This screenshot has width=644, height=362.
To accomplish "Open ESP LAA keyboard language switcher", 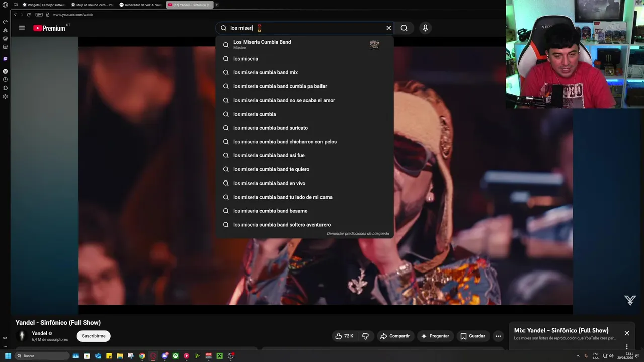I will click(596, 356).
